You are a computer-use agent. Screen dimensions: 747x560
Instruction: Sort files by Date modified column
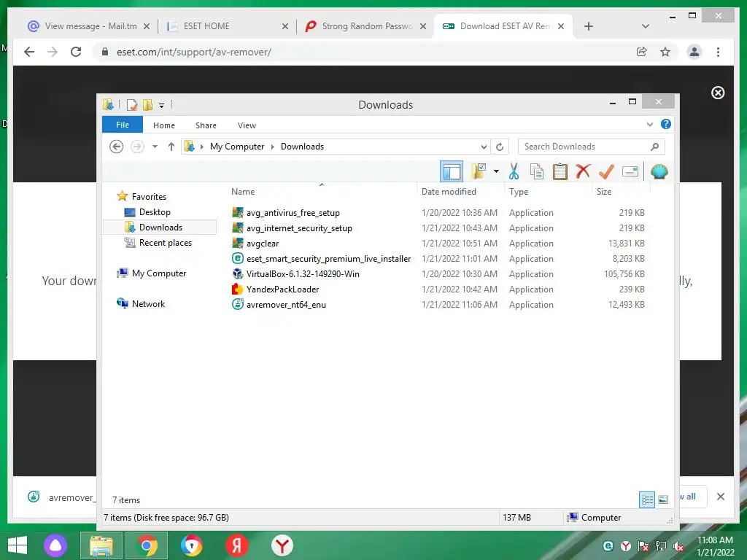[x=449, y=192]
